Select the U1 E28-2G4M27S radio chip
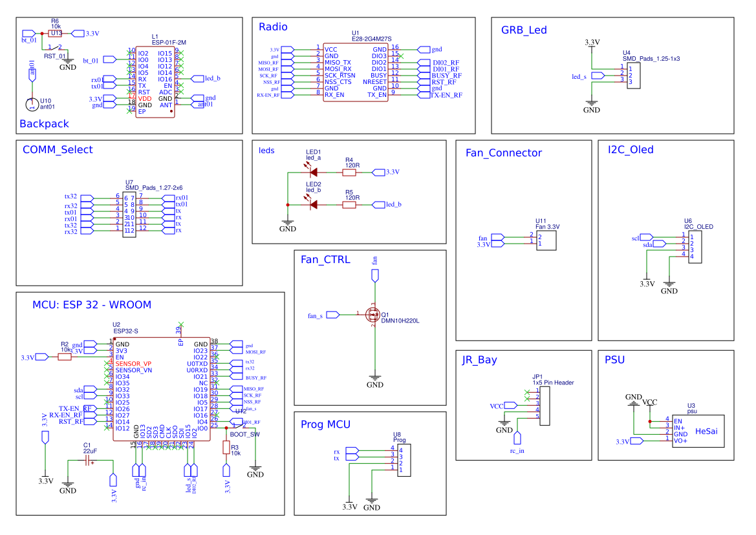 point(355,72)
